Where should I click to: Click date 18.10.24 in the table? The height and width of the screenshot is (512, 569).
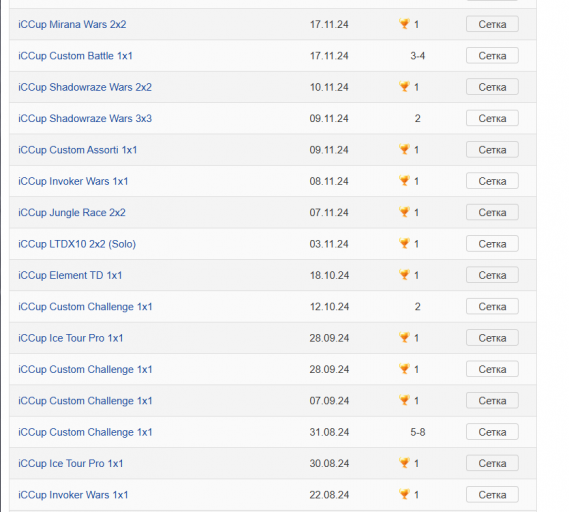point(329,275)
